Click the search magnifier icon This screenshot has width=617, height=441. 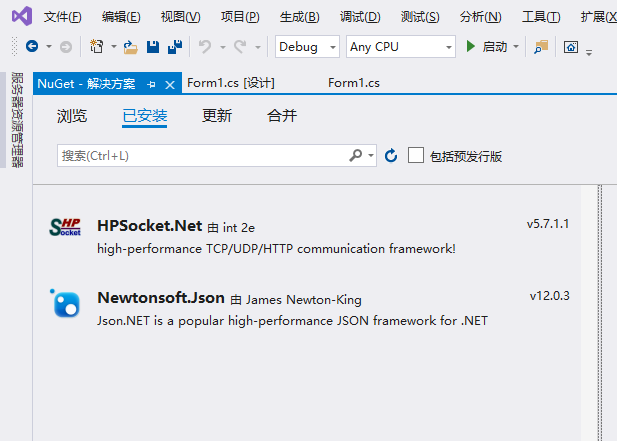coord(356,155)
